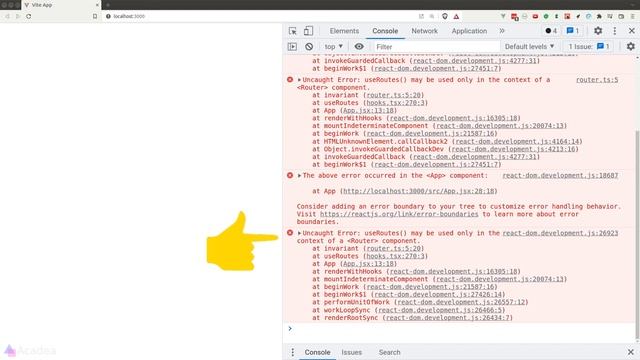This screenshot has height=360, width=640.
Task: Reload the page
Action: tap(29, 16)
